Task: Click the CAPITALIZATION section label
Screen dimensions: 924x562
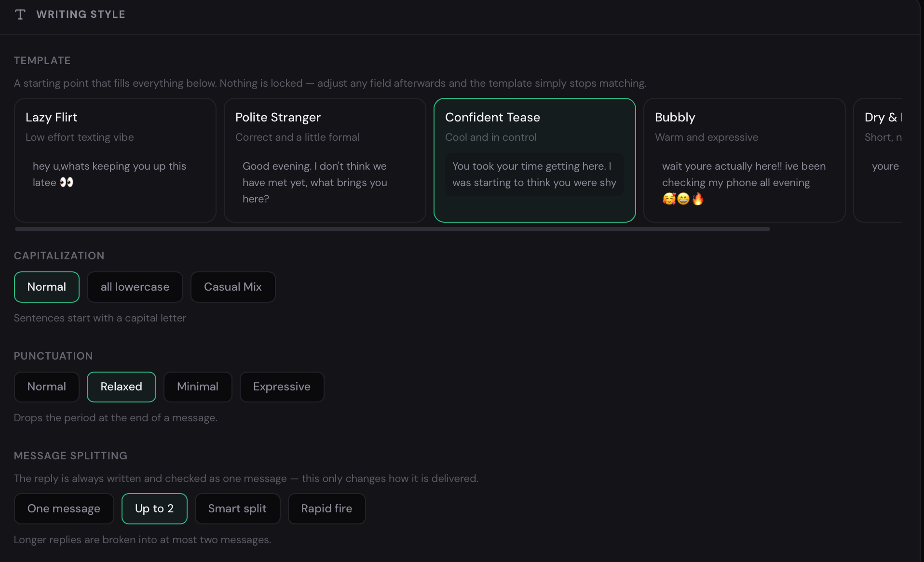Action: click(x=59, y=256)
